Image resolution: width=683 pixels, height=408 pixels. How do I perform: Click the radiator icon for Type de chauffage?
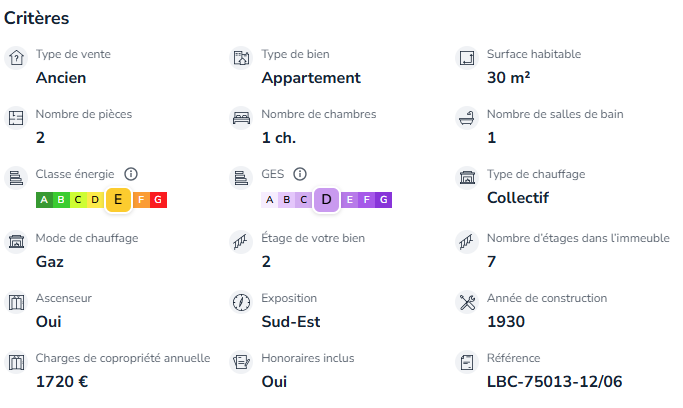coord(466,179)
